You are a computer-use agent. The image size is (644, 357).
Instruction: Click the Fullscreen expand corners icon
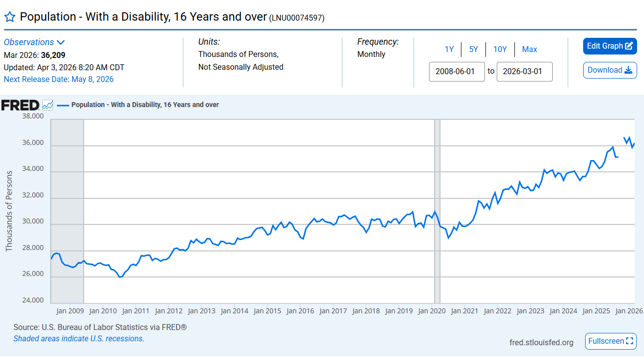(630, 341)
